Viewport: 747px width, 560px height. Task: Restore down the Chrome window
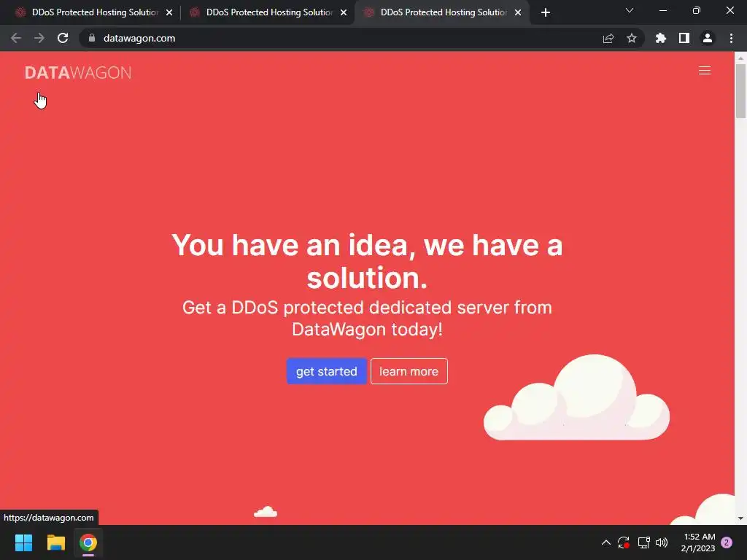tap(697, 10)
